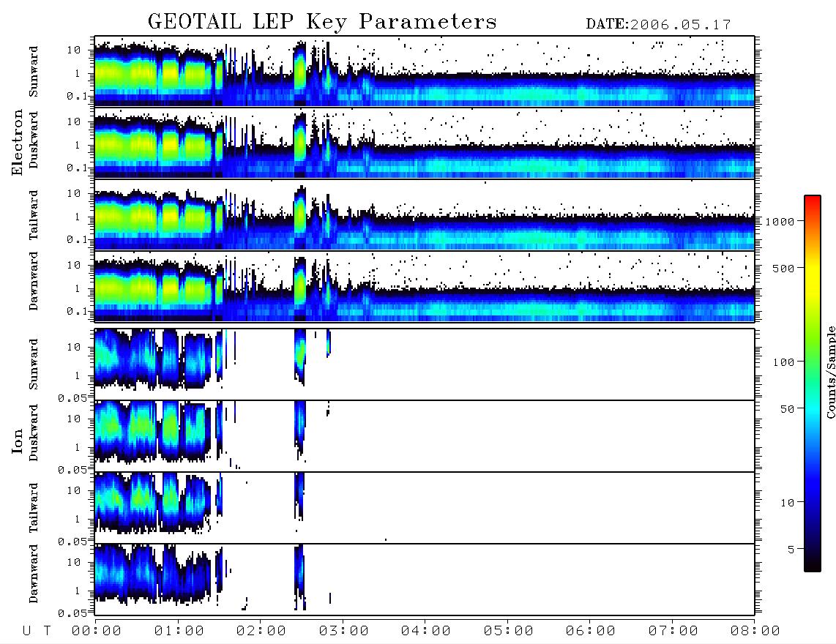Click the 04:00 time tick label
836x644 pixels.
click(426, 632)
